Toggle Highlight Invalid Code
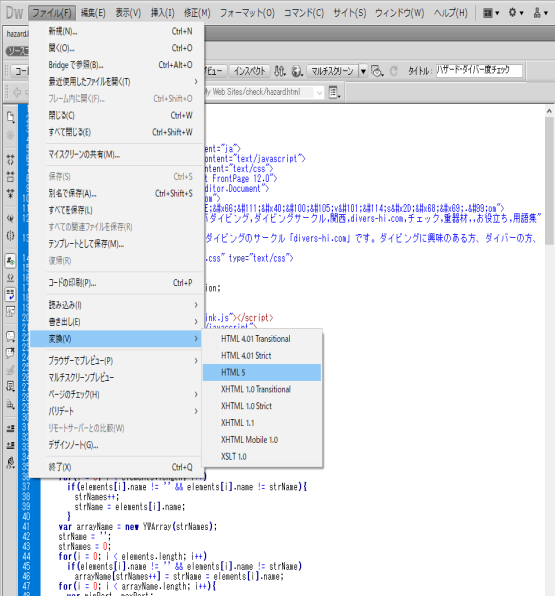The image size is (555, 596). (11, 277)
